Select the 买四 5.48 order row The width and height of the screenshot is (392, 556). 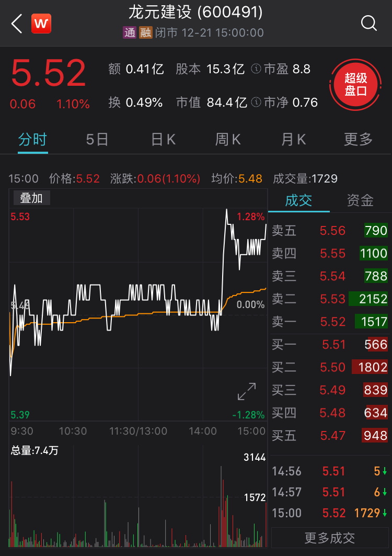coord(330,413)
